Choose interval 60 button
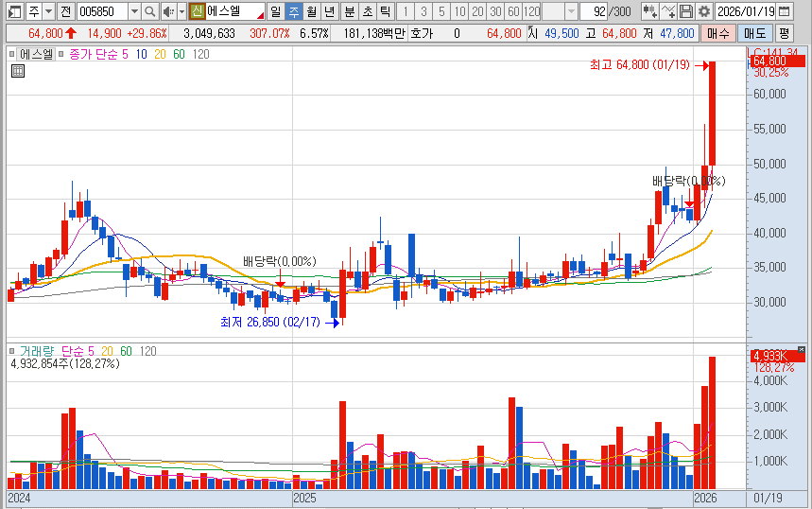This screenshot has height=509, width=812. pyautogui.click(x=513, y=11)
